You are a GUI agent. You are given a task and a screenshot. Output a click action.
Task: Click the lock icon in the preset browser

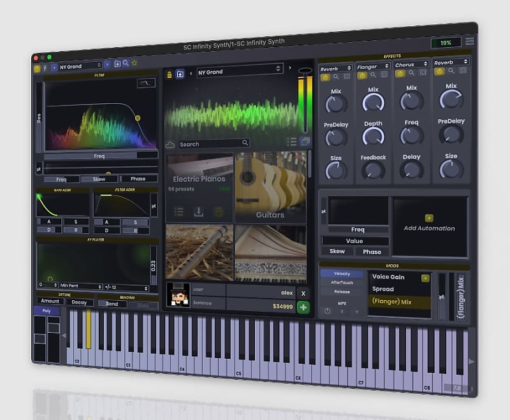tap(169, 73)
